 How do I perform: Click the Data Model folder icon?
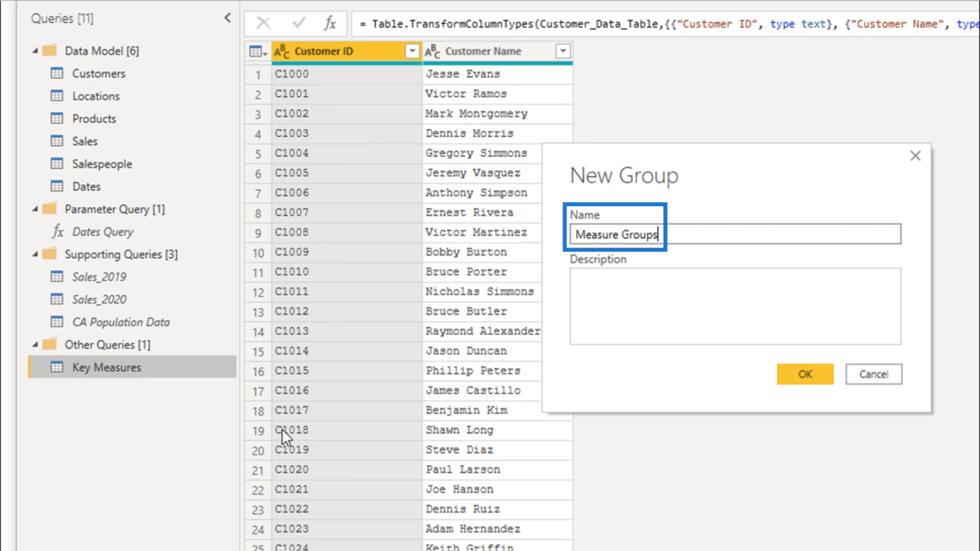coord(50,50)
